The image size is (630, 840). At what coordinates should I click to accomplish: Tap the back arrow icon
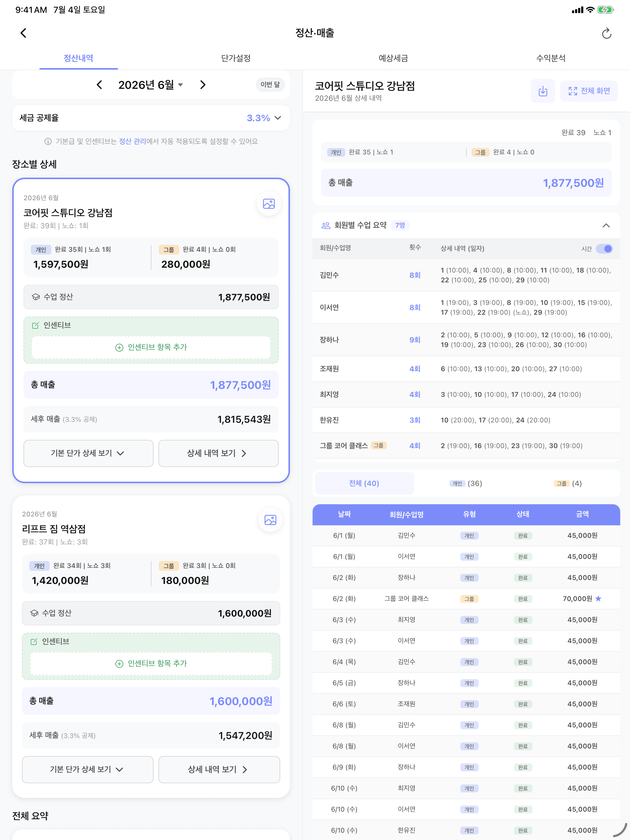[24, 33]
